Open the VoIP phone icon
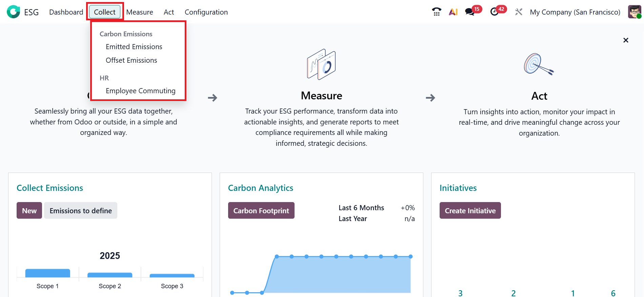This screenshot has height=297, width=644. (437, 12)
